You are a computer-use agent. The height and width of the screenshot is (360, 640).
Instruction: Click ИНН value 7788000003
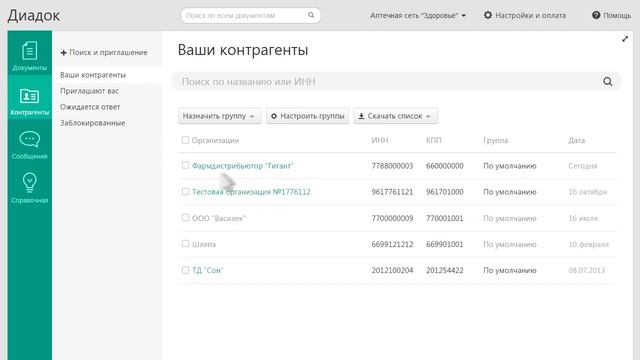pyautogui.click(x=392, y=166)
